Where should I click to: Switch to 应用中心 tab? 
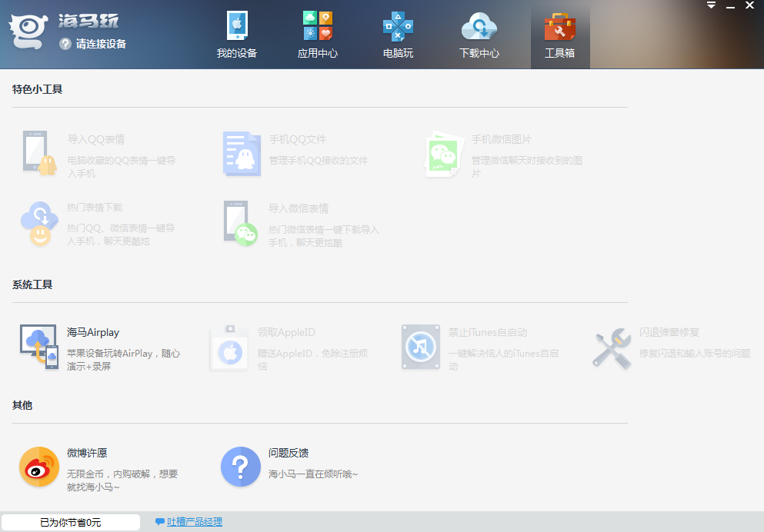click(x=318, y=35)
